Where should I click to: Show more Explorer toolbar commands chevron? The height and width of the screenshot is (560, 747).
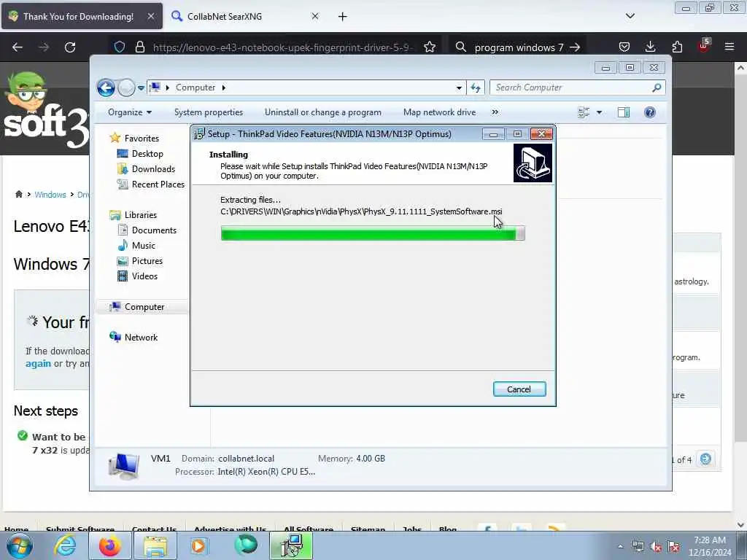(x=495, y=112)
